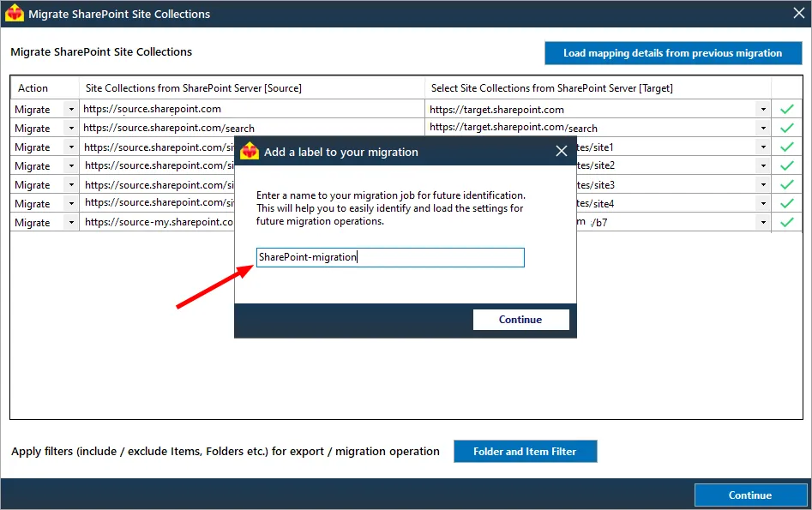Select source cell https://source.sharepoint.com

[x=252, y=109]
